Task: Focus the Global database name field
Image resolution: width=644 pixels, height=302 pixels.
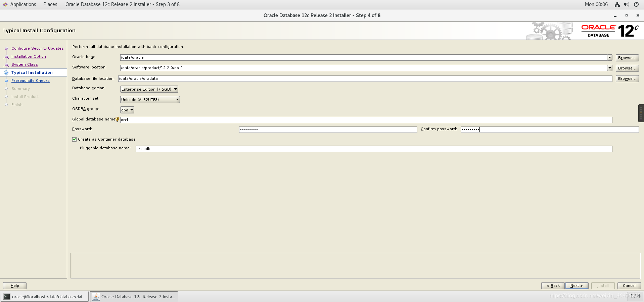Action: [366, 120]
